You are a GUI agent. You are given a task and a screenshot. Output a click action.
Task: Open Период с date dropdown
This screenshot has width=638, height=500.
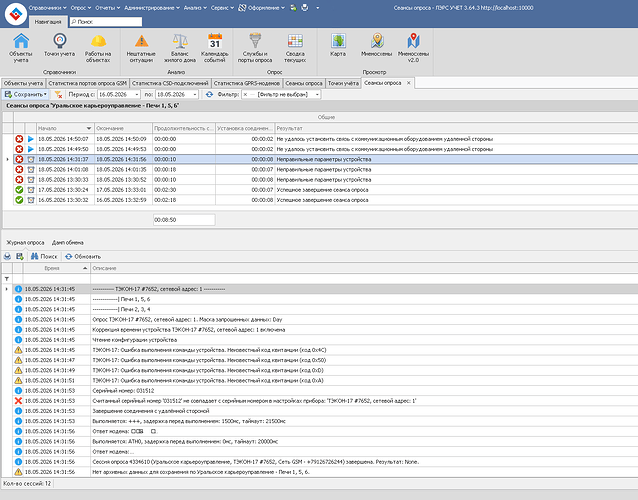[137, 94]
